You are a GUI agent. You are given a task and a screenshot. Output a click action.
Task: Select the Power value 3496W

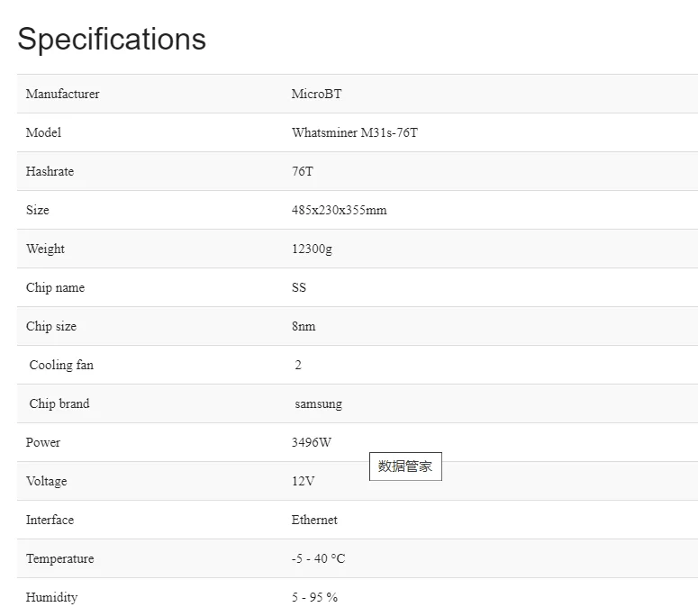coord(312,442)
